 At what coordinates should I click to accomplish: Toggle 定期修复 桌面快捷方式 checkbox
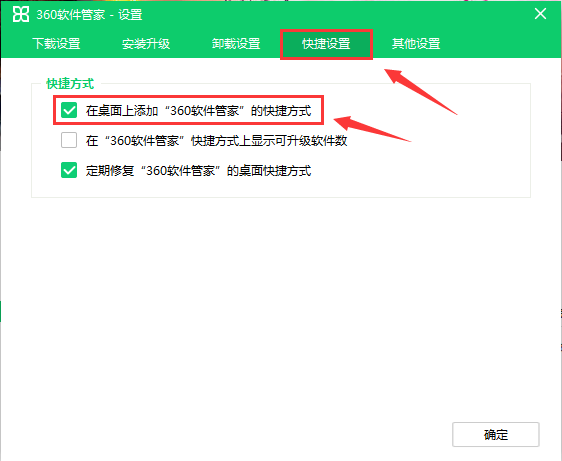coord(69,170)
